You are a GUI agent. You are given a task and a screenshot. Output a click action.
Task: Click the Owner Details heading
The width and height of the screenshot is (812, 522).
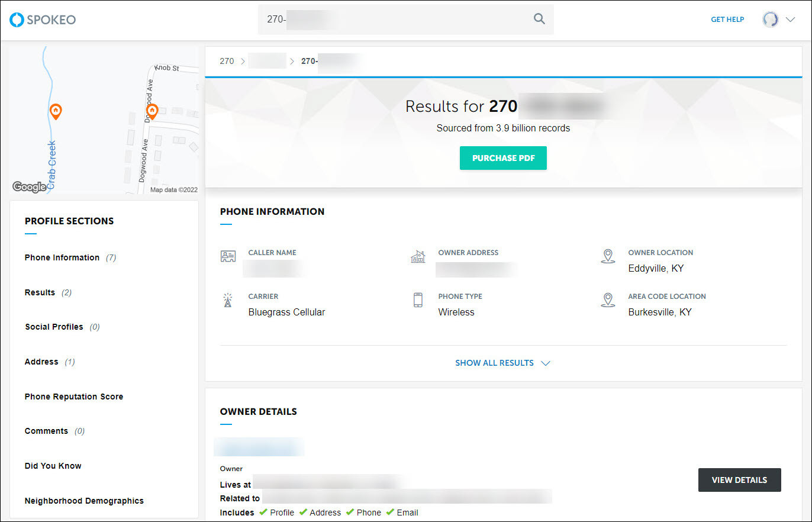click(x=259, y=411)
